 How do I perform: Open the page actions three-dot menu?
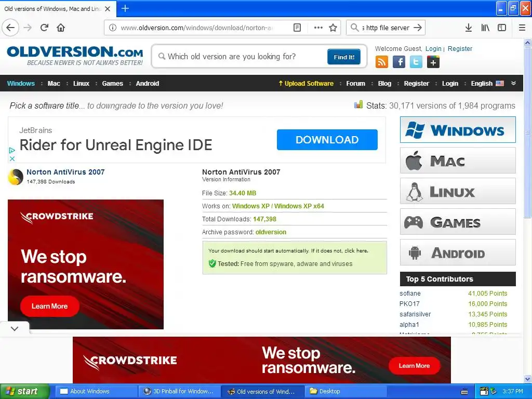point(318,28)
